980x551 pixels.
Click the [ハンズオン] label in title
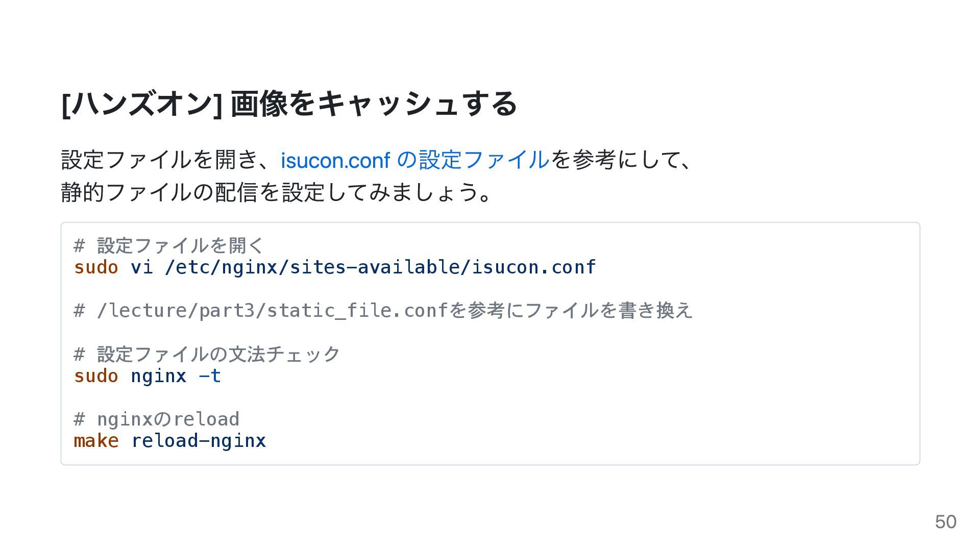coord(142,104)
